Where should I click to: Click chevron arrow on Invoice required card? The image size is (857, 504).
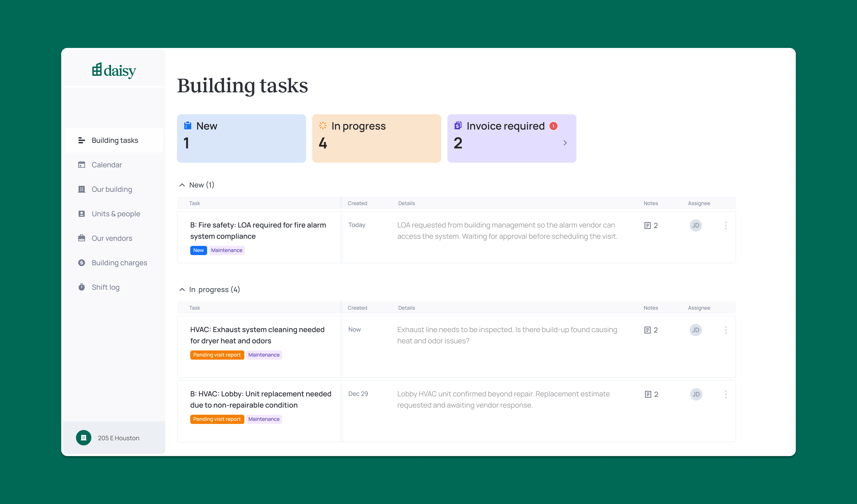(565, 143)
